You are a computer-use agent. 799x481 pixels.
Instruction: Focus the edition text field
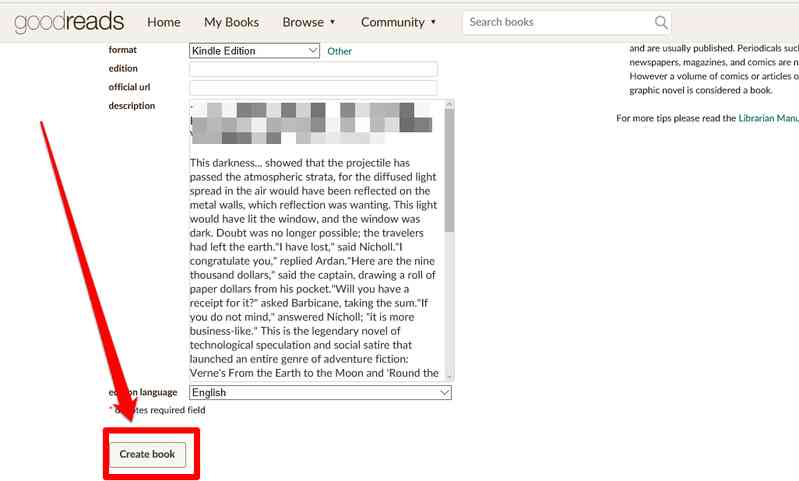(x=313, y=69)
